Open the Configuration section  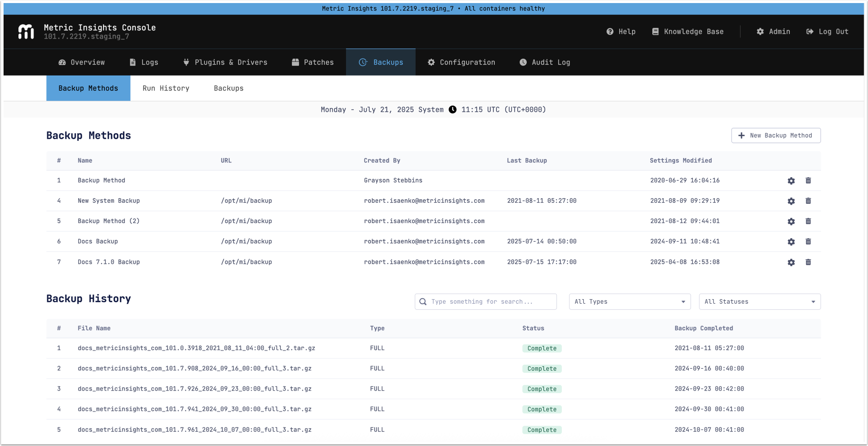461,62
